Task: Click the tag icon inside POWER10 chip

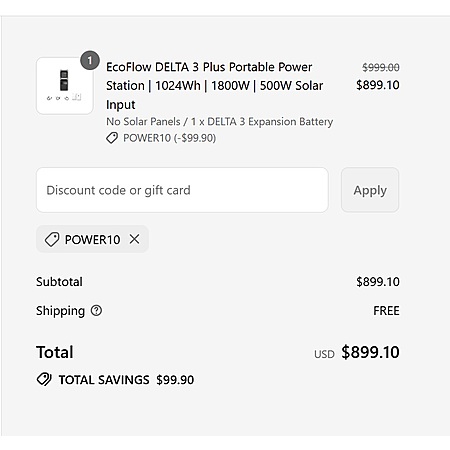Action: click(52, 239)
